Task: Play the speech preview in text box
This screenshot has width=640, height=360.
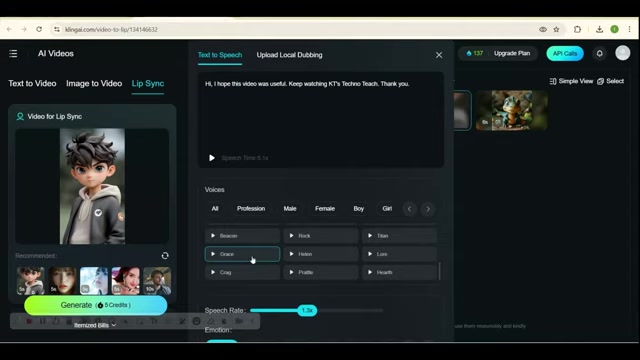Action: click(x=211, y=158)
